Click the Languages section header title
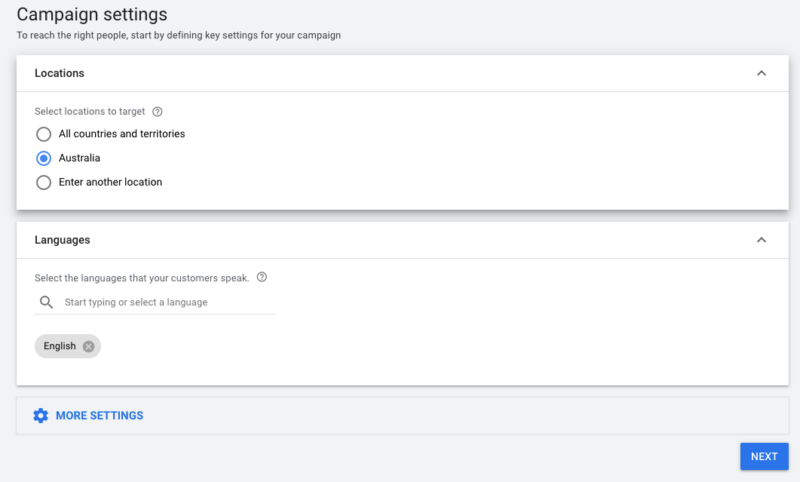The height and width of the screenshot is (482, 800). (x=62, y=240)
